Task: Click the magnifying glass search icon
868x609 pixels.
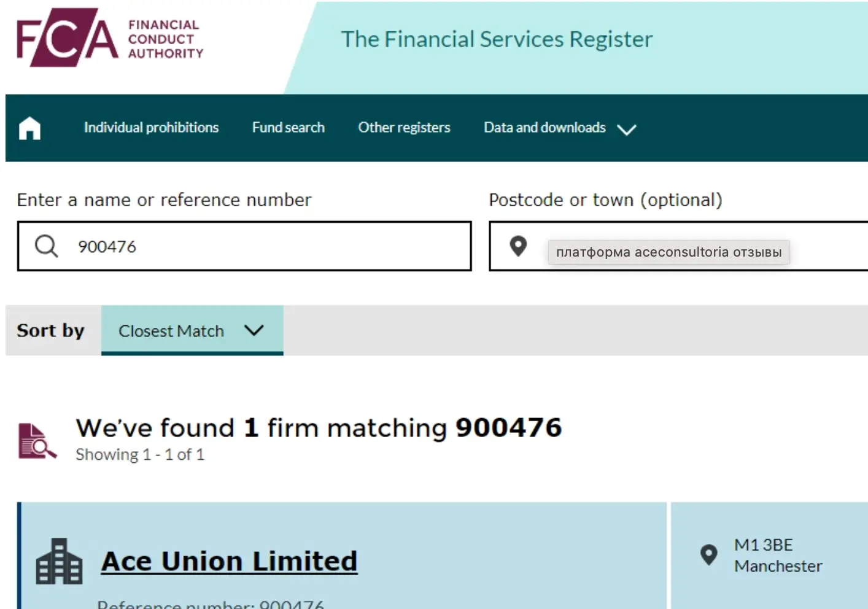Action: coord(47,246)
